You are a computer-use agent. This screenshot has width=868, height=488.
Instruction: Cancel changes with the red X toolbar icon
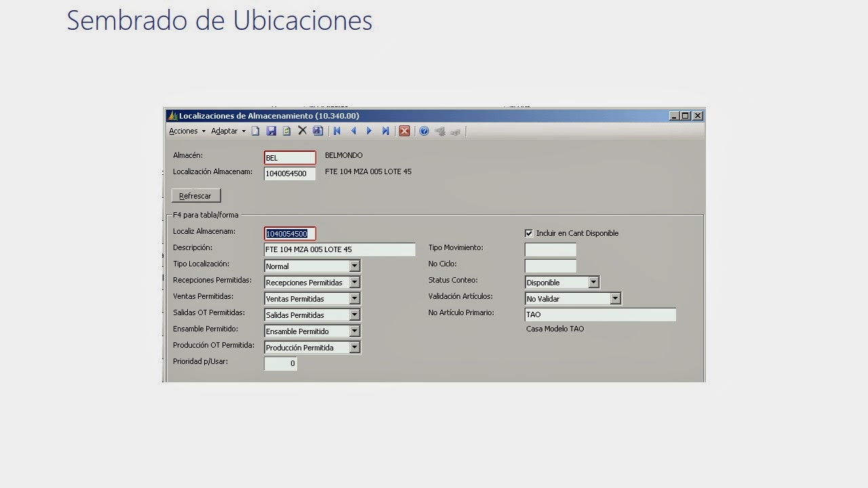point(404,131)
